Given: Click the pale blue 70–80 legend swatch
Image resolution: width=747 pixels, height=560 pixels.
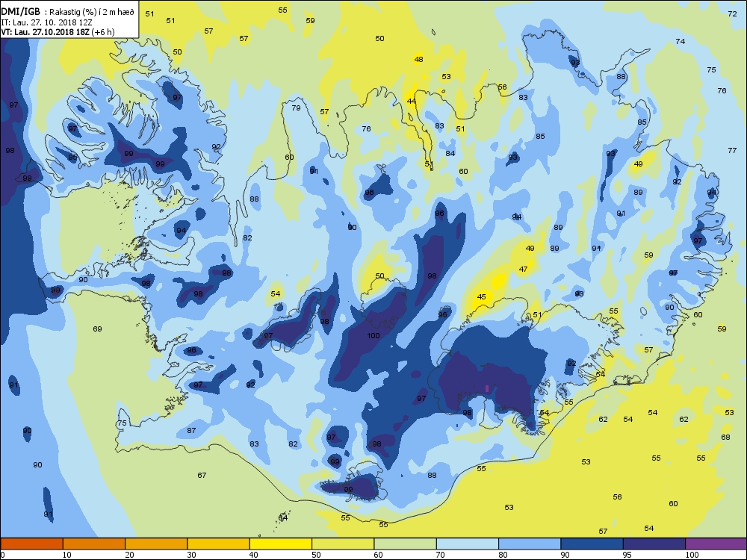Looking at the screenshot, I should click(468, 544).
